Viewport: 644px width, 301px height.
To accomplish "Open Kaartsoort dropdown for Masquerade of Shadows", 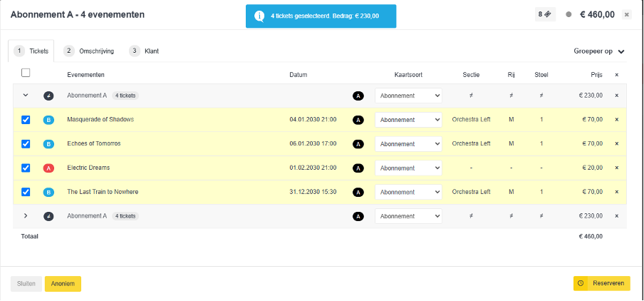I will click(x=408, y=120).
